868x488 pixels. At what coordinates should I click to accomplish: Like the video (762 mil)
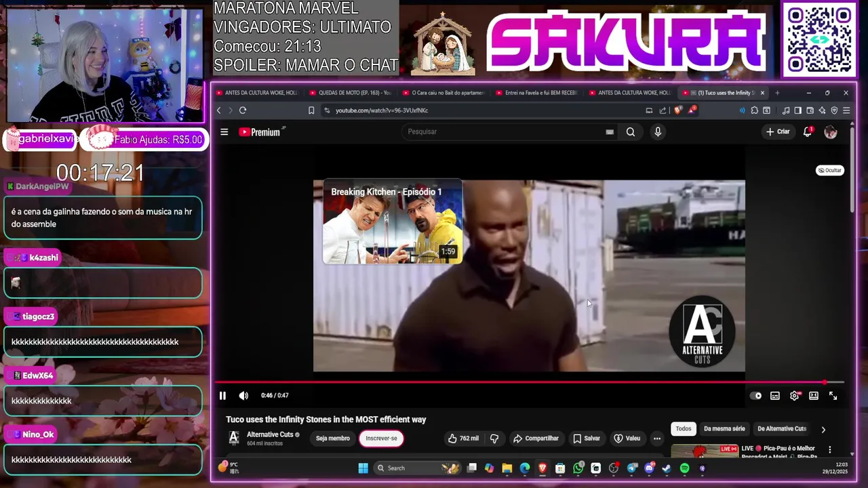tap(463, 439)
